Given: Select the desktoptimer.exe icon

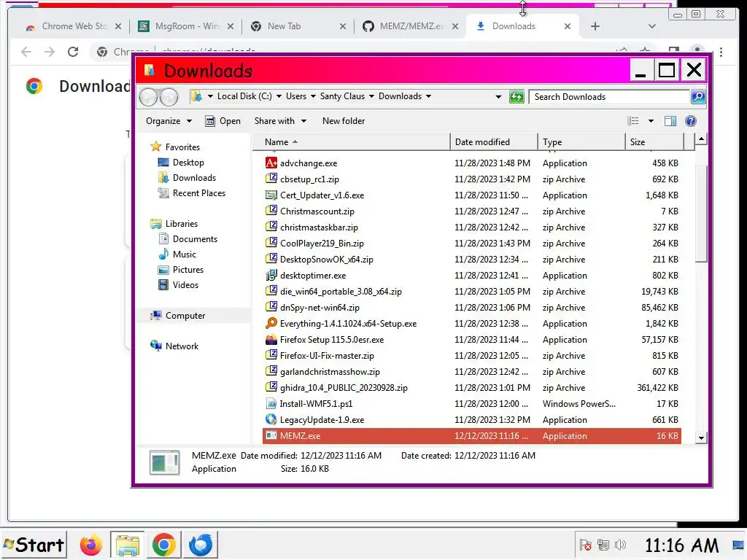Looking at the screenshot, I should (271, 275).
